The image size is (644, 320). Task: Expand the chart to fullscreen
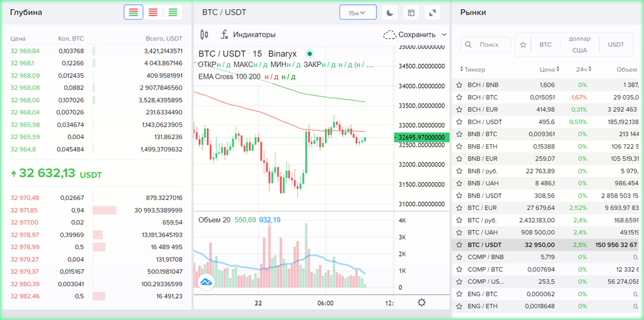[x=432, y=13]
